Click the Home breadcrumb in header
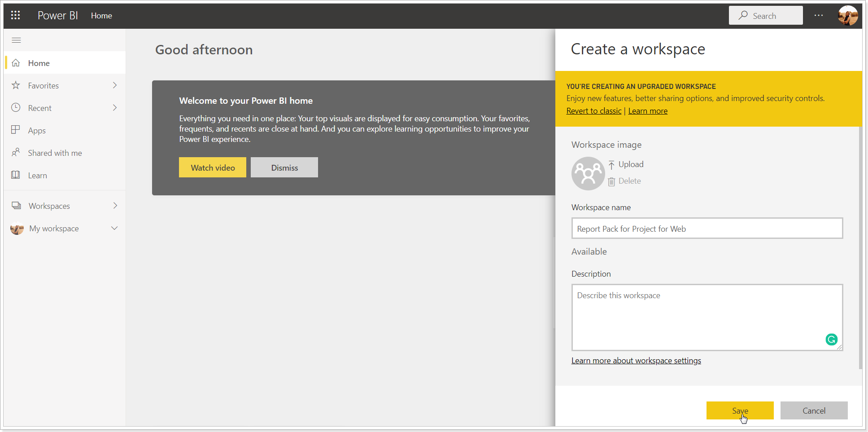The width and height of the screenshot is (868, 432). (101, 15)
